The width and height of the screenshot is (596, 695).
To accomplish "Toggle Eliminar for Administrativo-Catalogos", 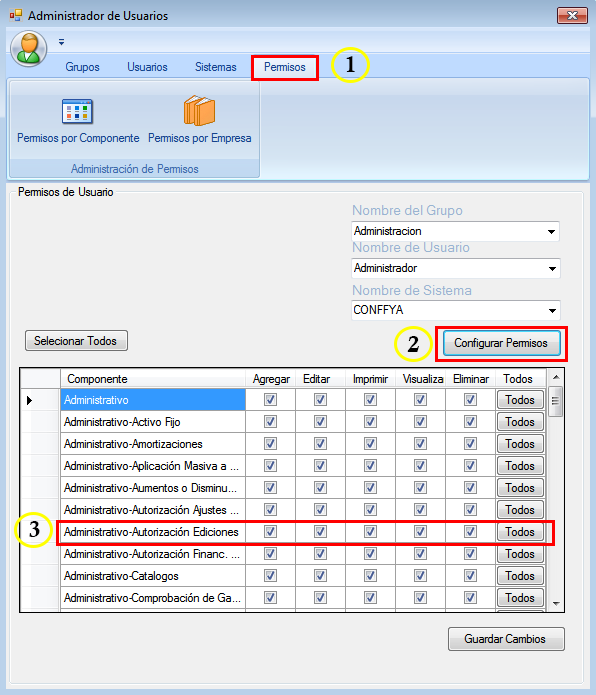I will [470, 576].
